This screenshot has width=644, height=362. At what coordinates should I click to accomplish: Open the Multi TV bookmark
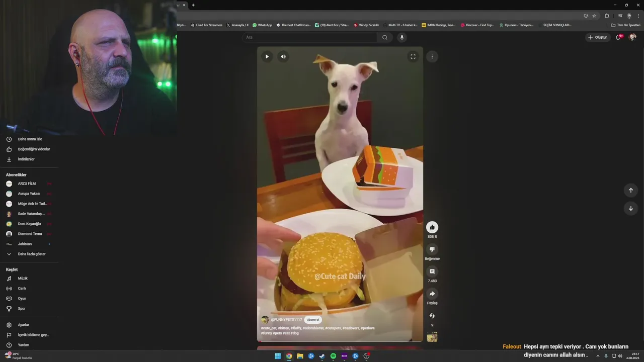[x=400, y=25]
